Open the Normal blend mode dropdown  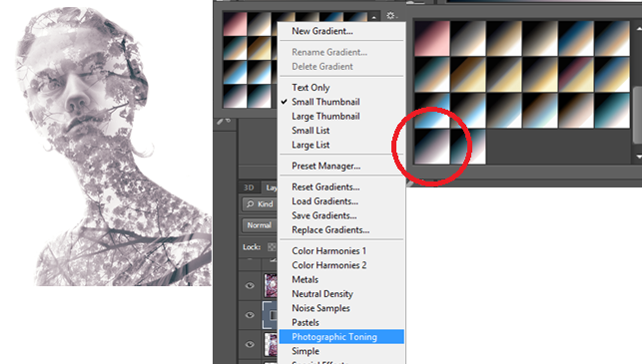pyautogui.click(x=260, y=225)
